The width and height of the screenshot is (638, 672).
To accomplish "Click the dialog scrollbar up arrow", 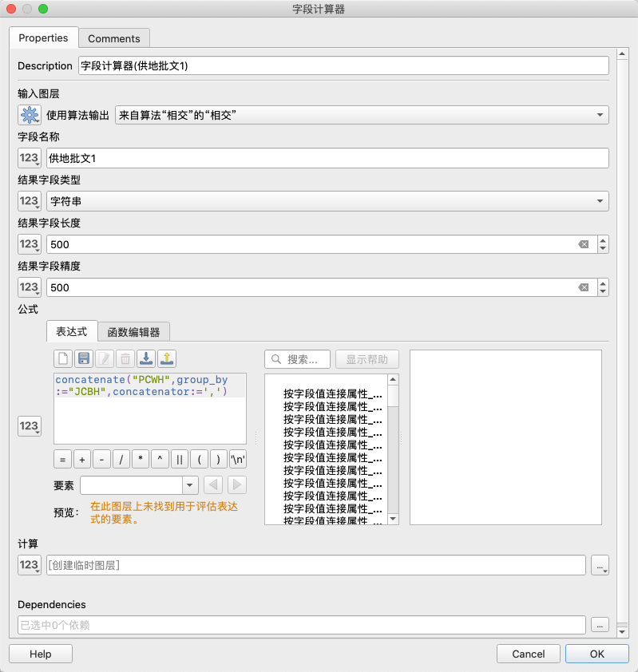I will coord(622,53).
